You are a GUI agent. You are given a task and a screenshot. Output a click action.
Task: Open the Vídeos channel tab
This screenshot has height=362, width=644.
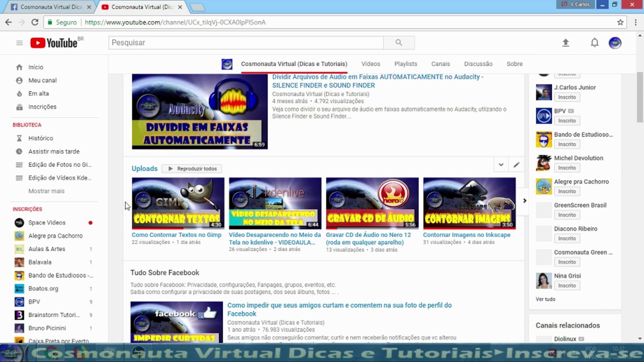(x=371, y=64)
